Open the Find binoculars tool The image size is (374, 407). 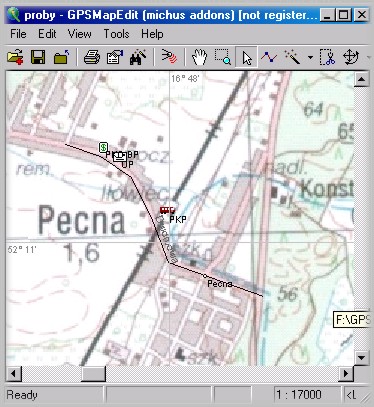point(138,57)
